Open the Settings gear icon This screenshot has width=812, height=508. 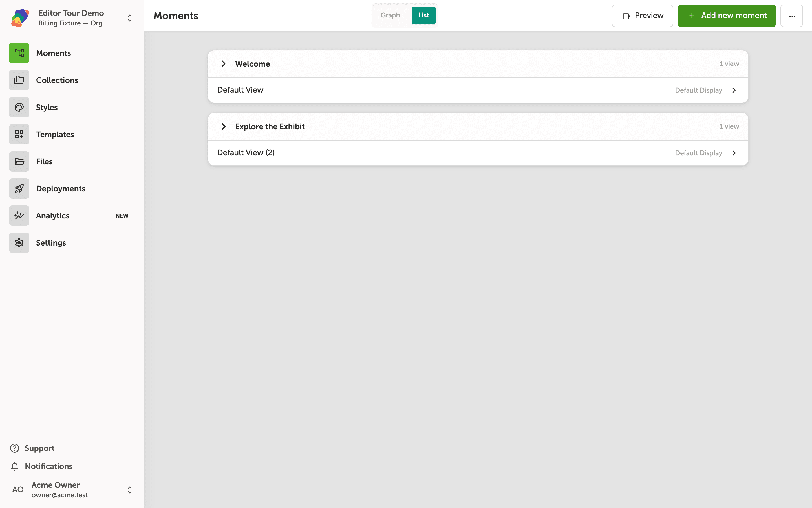click(19, 243)
